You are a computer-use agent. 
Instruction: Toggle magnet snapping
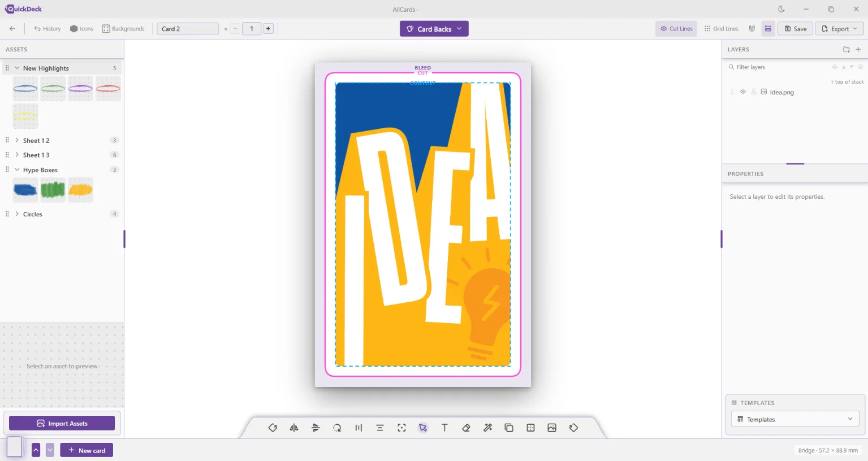coord(752,29)
